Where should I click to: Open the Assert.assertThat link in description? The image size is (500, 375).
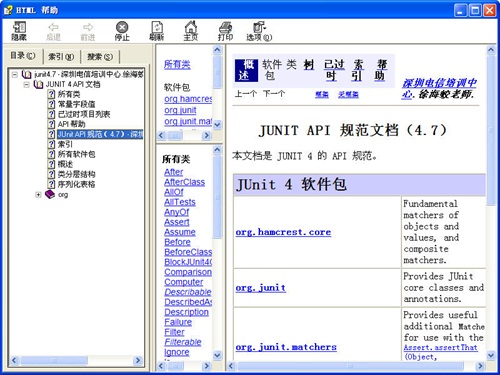tap(440, 347)
